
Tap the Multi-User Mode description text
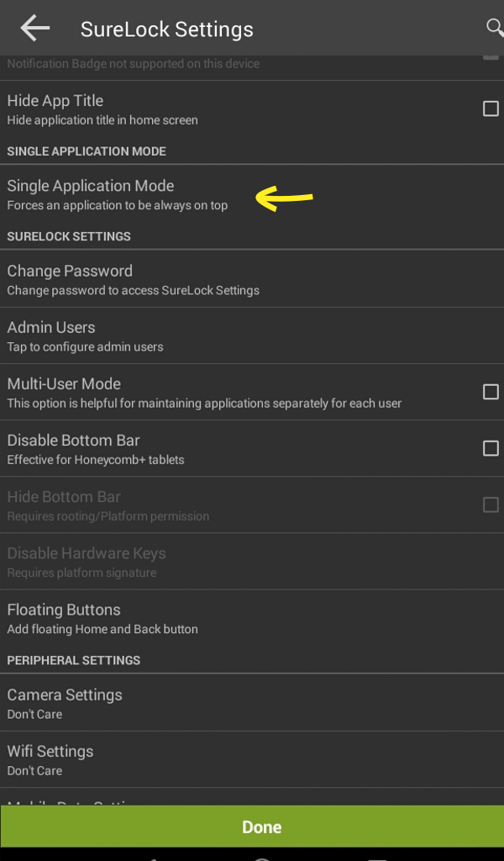[x=204, y=403]
